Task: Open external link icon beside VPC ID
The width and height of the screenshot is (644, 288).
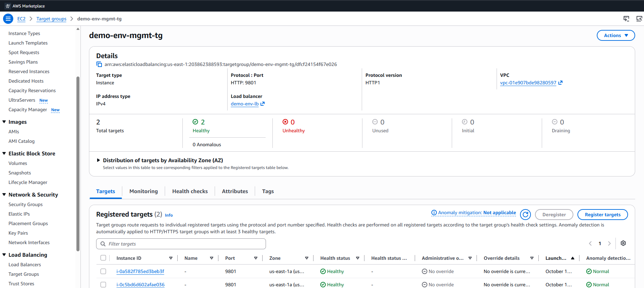Action: [x=560, y=83]
